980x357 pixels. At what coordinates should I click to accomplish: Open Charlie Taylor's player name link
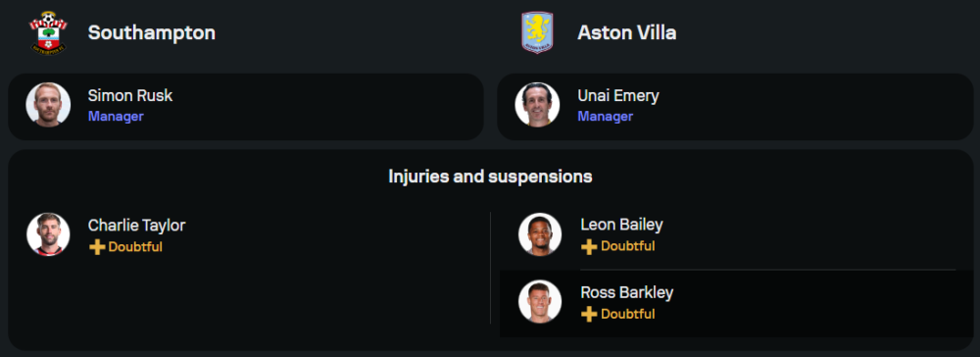(137, 225)
